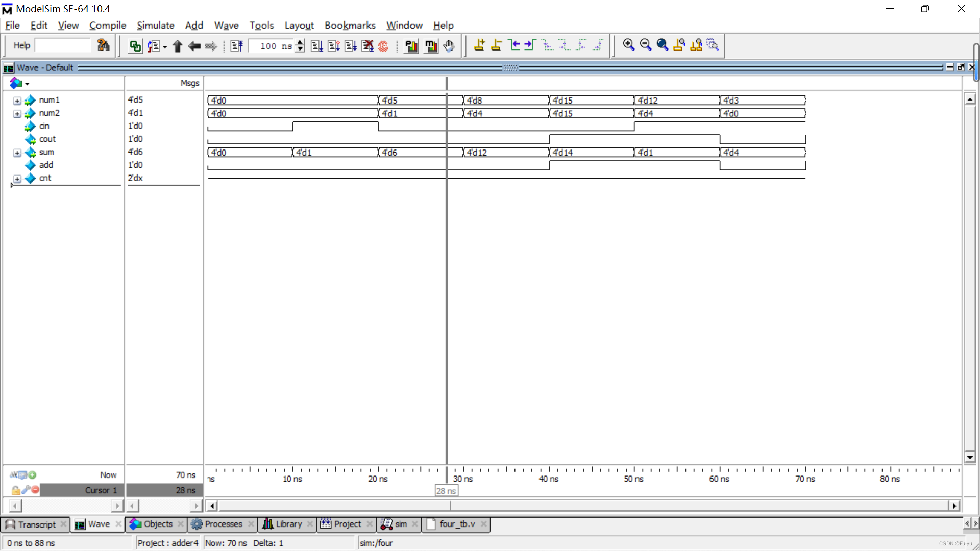Switch to the Transcript tab
The width and height of the screenshot is (980, 551).
(x=36, y=524)
